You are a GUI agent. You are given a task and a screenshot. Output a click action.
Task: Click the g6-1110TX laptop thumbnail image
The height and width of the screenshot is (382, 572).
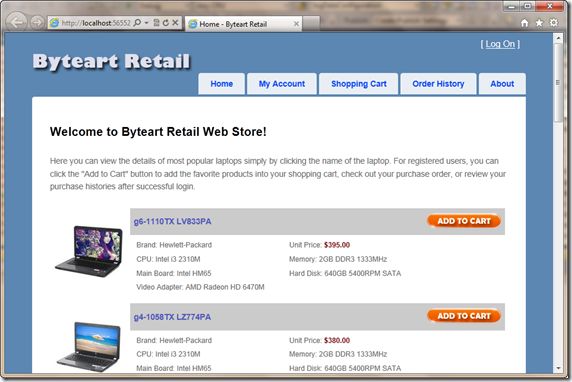click(89, 251)
